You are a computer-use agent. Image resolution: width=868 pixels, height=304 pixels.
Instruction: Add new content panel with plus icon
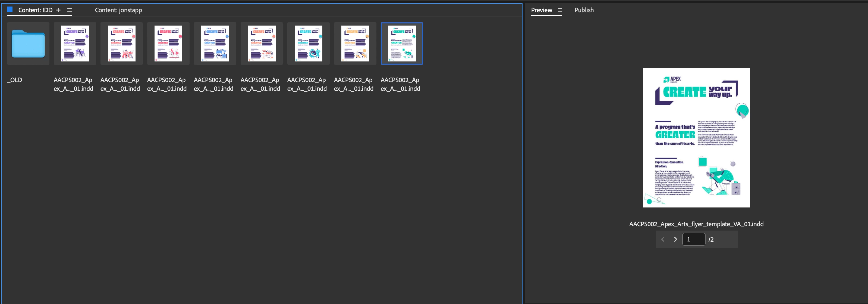pyautogui.click(x=58, y=10)
